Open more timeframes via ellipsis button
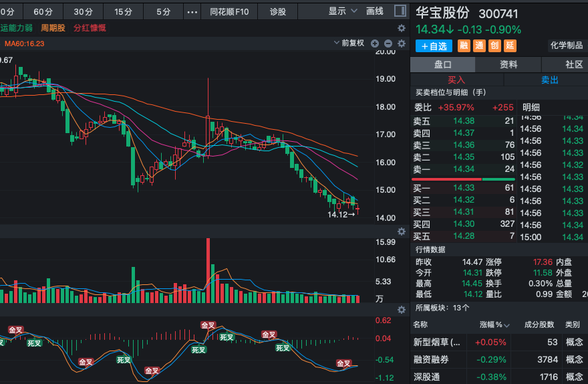Viewport: 588px width, 384px height. [192, 12]
